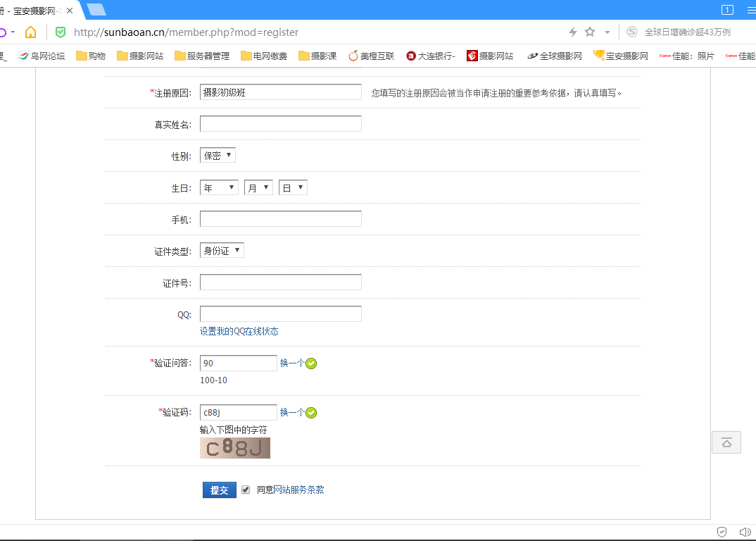Screen dimensions: 756x541
Task: Click the QQ number input field
Action: tap(281, 313)
